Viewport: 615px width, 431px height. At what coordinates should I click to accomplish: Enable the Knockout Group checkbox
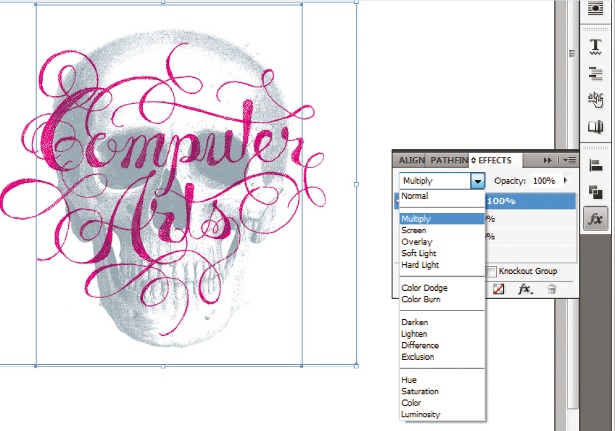[x=491, y=271]
